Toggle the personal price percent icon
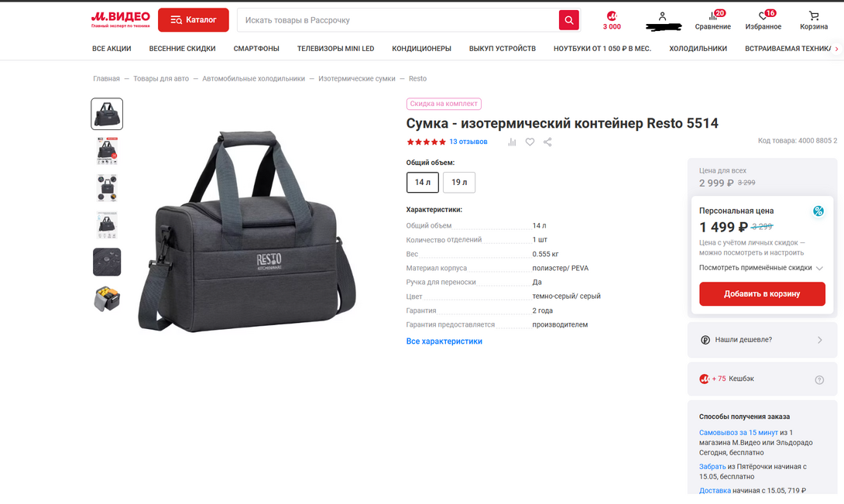 pyautogui.click(x=818, y=211)
